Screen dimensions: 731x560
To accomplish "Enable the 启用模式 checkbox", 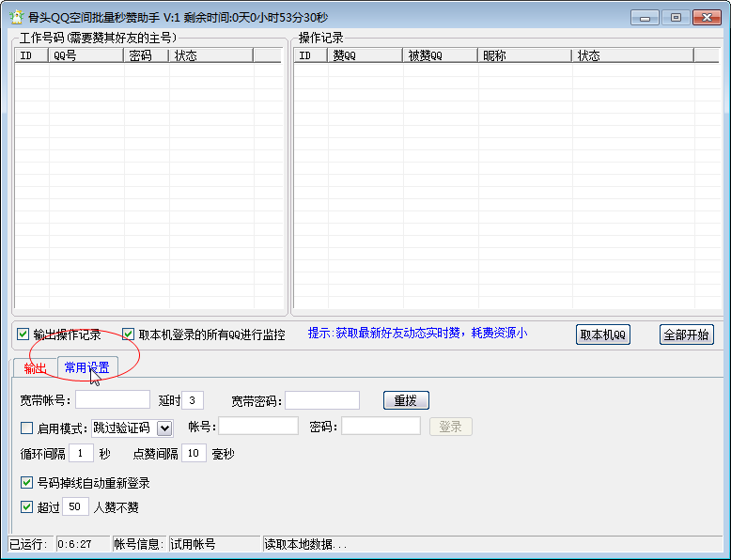I will pyautogui.click(x=26, y=428).
